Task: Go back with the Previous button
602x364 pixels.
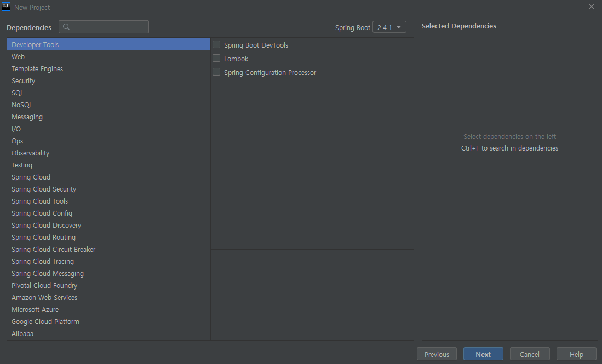Action: click(437, 354)
